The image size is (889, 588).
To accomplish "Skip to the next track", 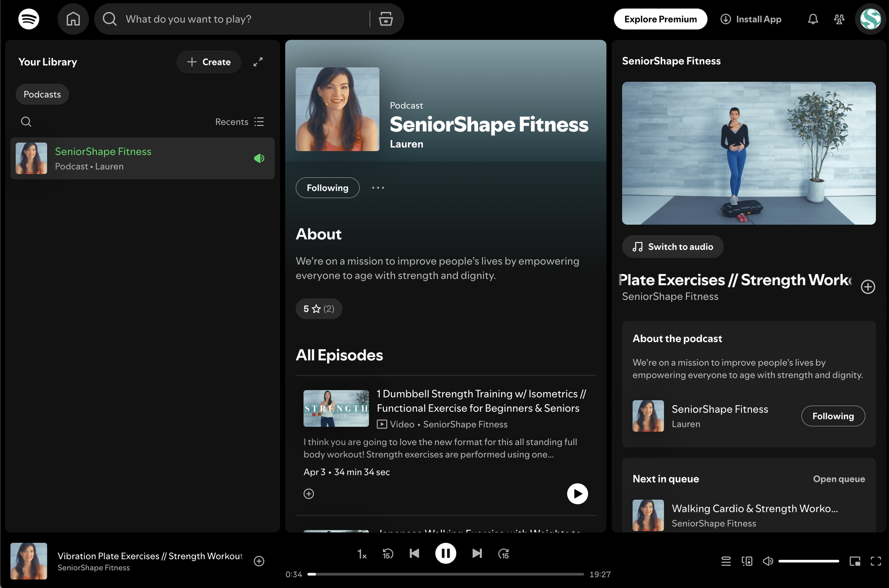I will click(x=477, y=554).
